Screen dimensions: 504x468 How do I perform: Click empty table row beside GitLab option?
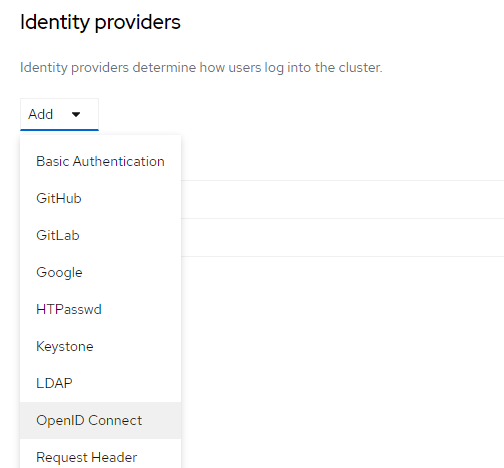343,238
